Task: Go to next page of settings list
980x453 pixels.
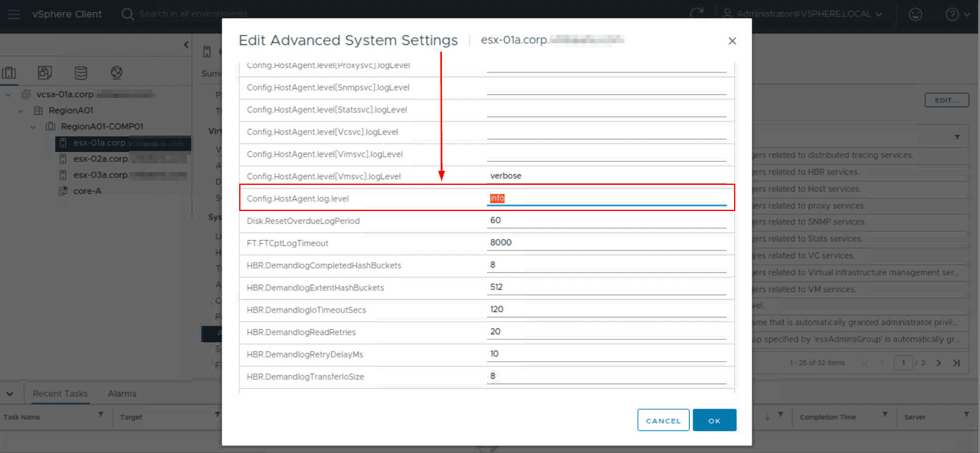Action: click(x=939, y=363)
